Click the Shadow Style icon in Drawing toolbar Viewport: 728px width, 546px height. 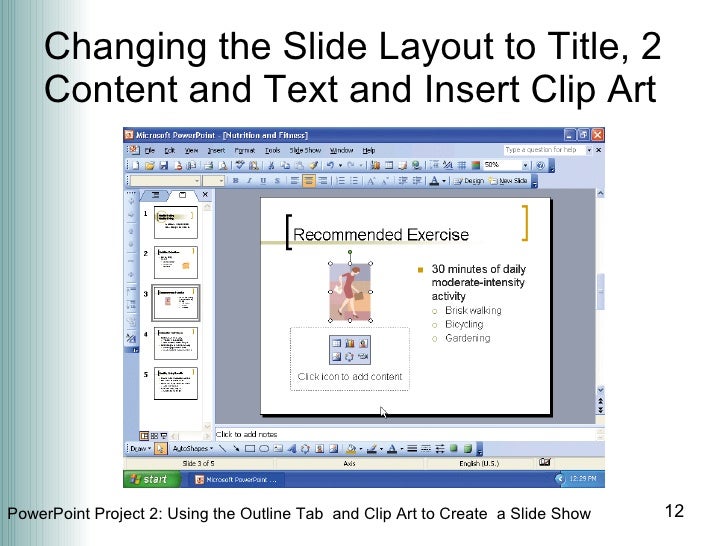point(454,448)
